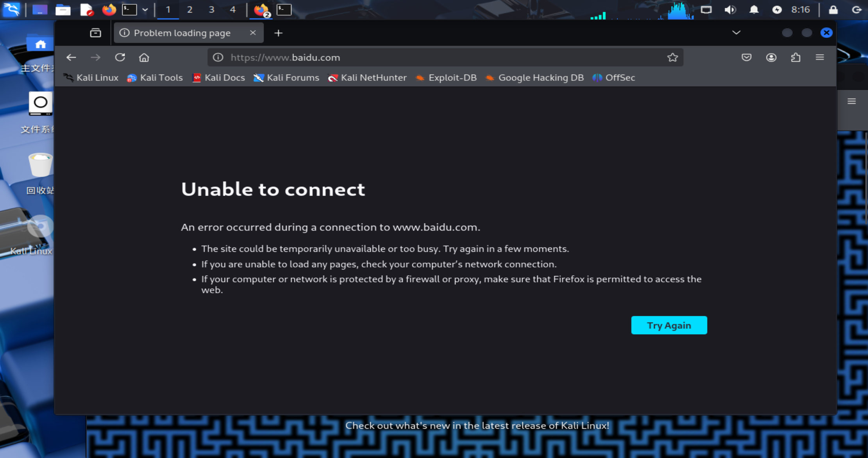Go to Firefox home page
The image size is (868, 458).
coord(144,57)
